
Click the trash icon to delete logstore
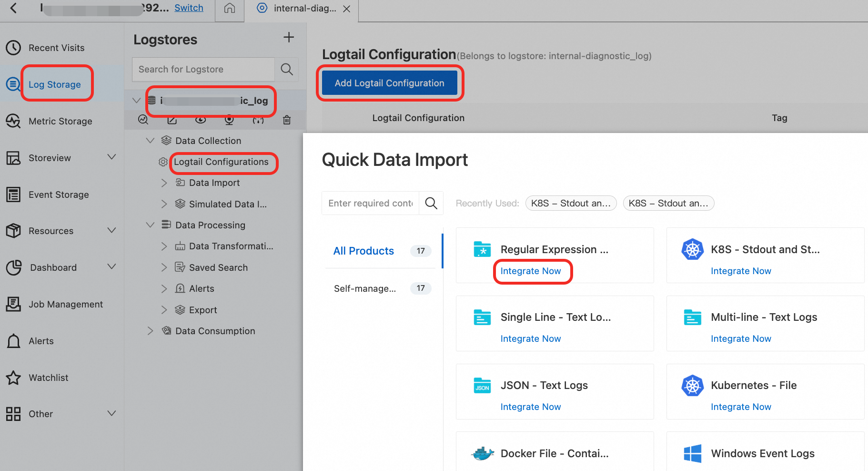pyautogui.click(x=287, y=120)
